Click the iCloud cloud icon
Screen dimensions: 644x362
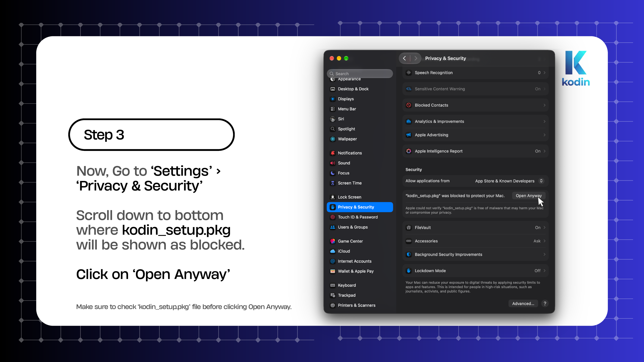(x=332, y=251)
